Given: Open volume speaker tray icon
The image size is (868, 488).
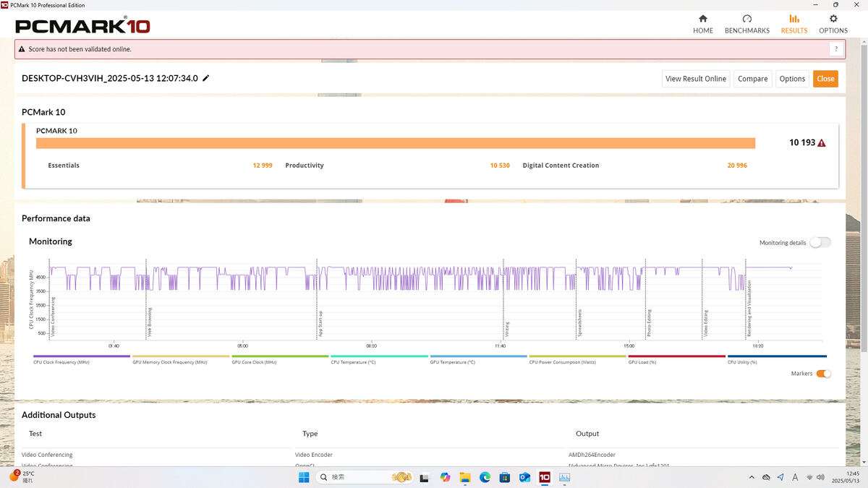Looking at the screenshot, I should point(821,477).
